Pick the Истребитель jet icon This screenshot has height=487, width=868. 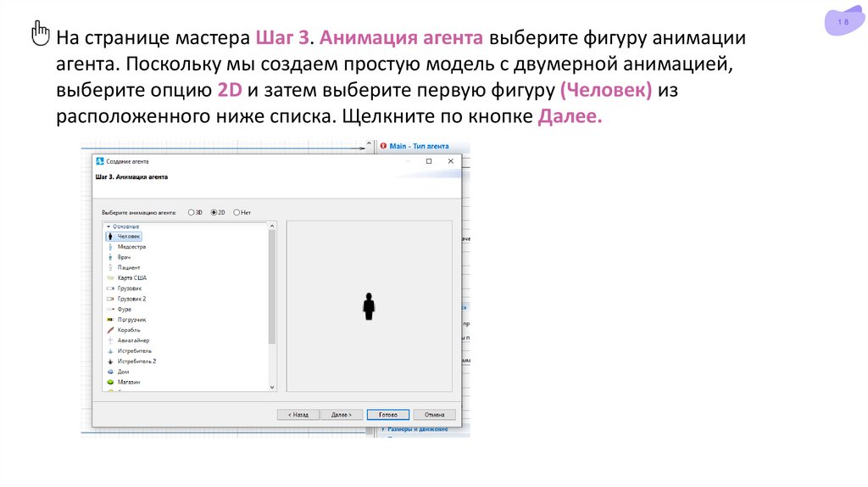tap(110, 351)
